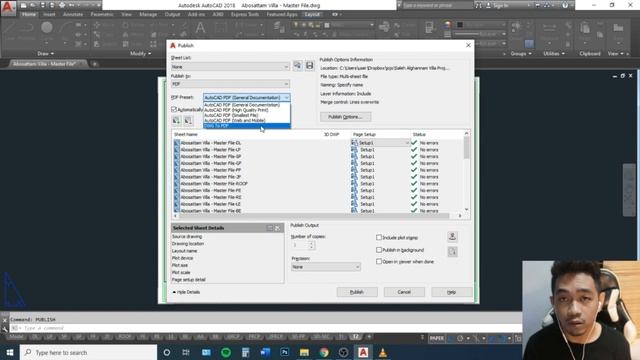Click the details panel copy icon

point(270,228)
